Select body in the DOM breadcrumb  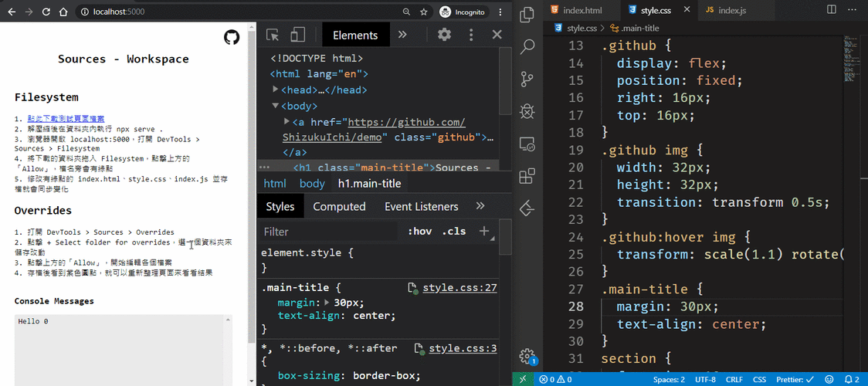coord(312,184)
